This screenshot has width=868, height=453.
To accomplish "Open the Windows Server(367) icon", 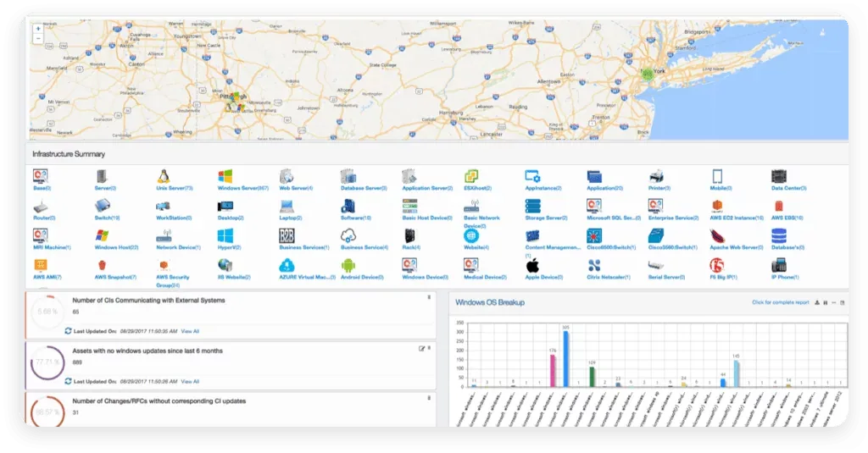I will 225,176.
